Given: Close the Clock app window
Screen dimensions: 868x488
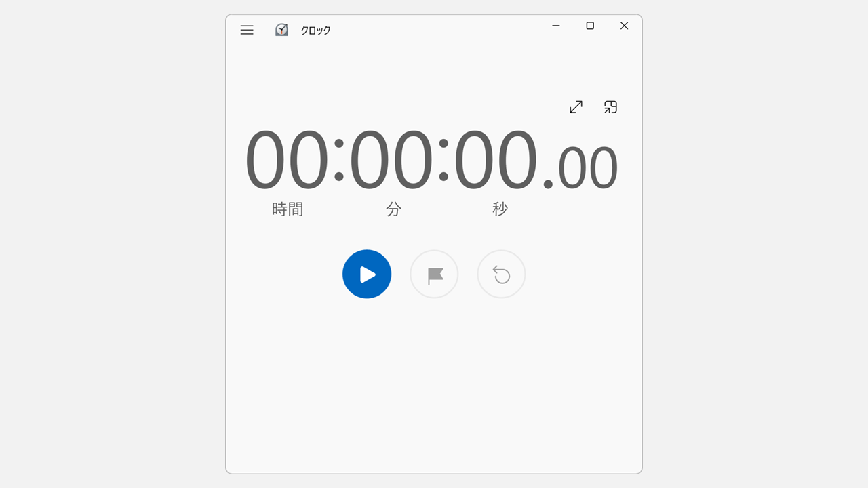Looking at the screenshot, I should coord(624,26).
